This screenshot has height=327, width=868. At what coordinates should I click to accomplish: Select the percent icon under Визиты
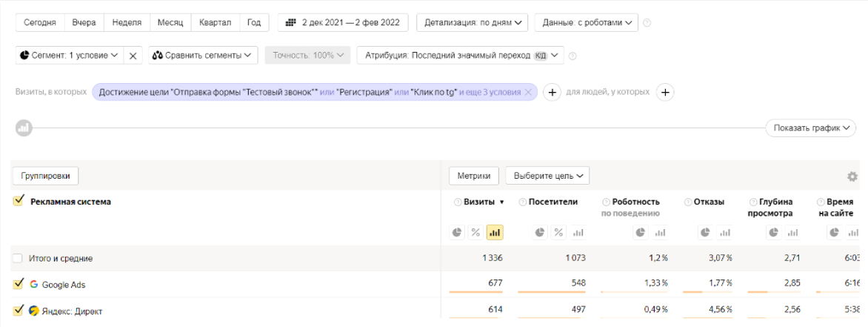[475, 233]
